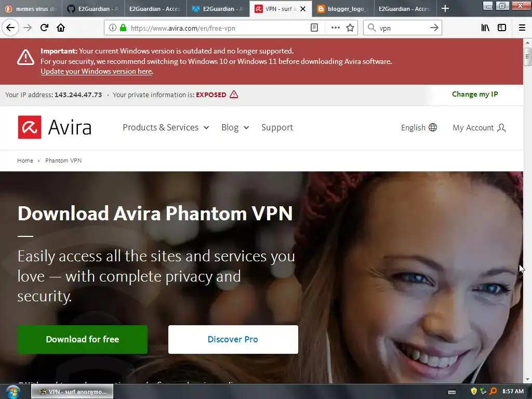This screenshot has width=532, height=399.
Task: Click VPN - surf anonymo taskbar button
Action: pos(72,392)
